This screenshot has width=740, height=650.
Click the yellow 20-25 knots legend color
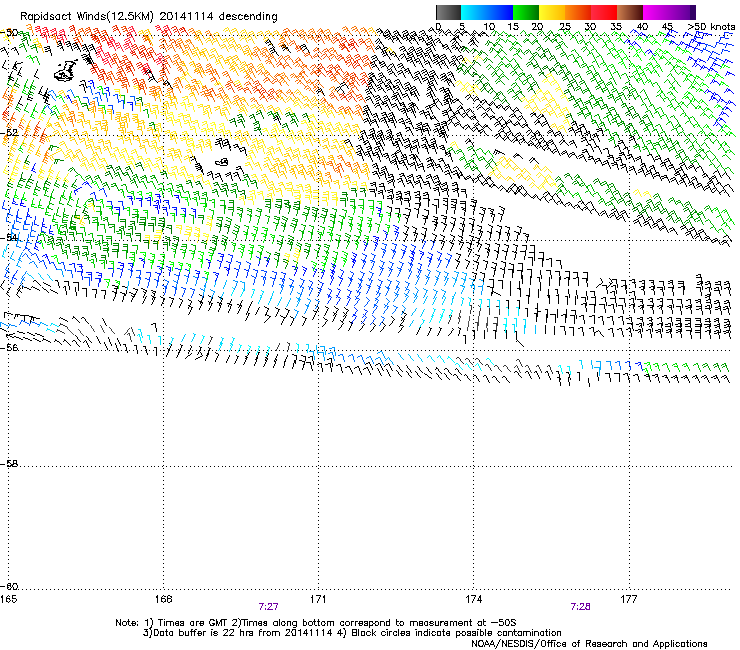(551, 12)
